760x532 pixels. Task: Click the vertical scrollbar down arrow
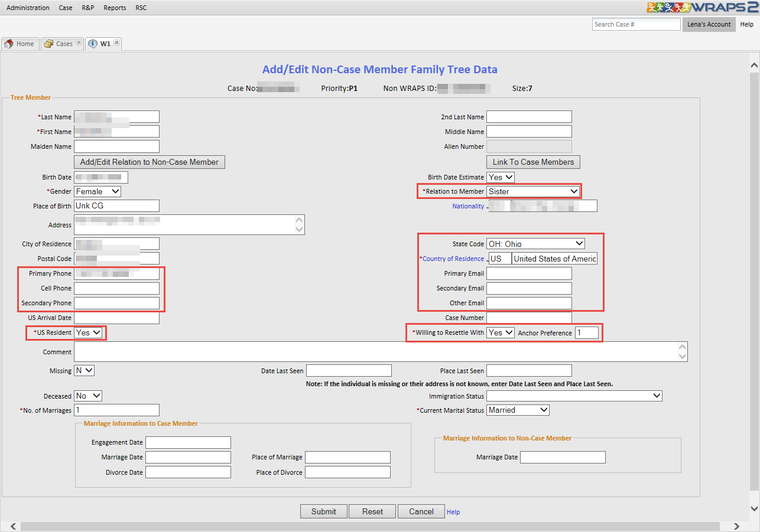[x=754, y=508]
